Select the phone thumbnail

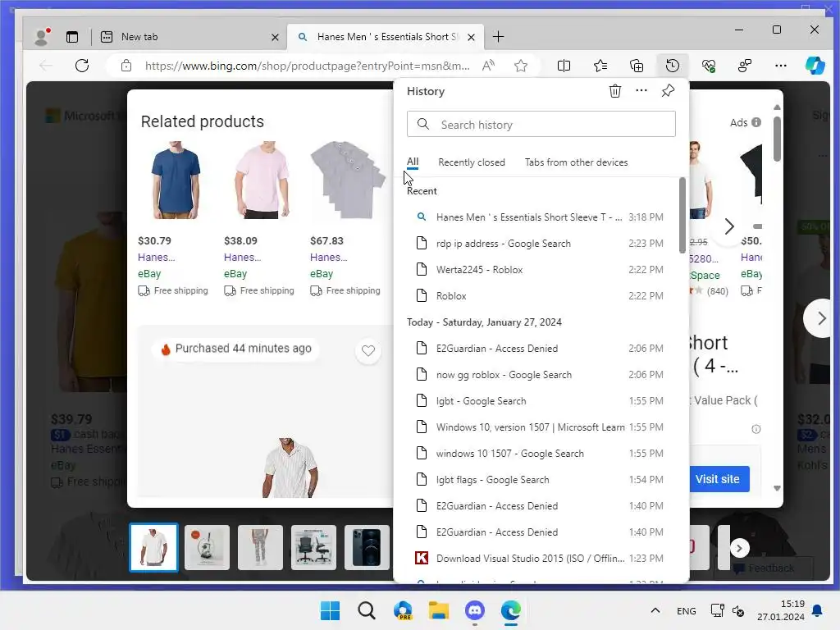[x=367, y=547]
